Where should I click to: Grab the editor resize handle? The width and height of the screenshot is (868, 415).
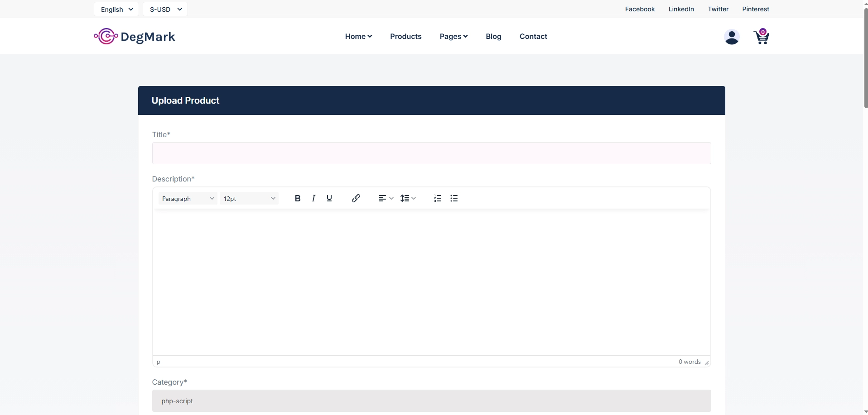point(707,363)
